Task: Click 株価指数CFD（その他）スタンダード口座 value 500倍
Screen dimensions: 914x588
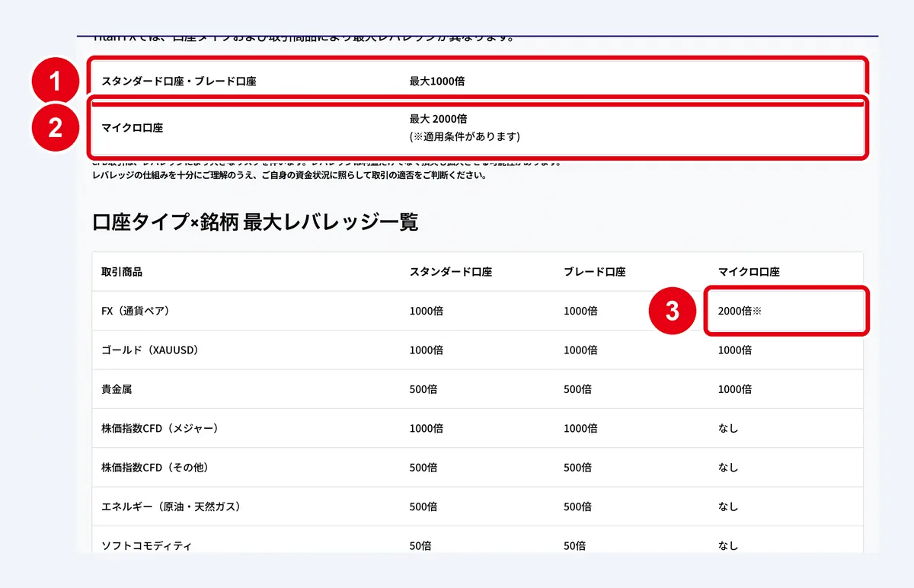Action: point(423,468)
